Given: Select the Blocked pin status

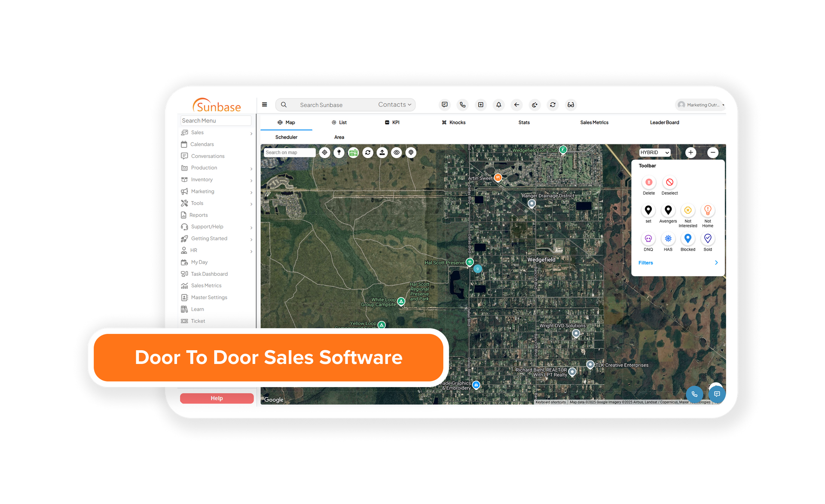Looking at the screenshot, I should pyautogui.click(x=688, y=238).
